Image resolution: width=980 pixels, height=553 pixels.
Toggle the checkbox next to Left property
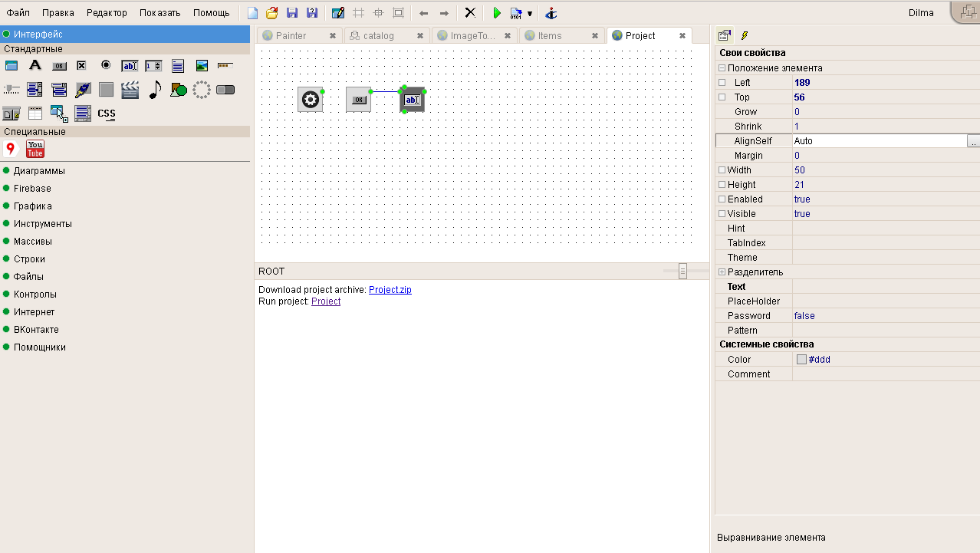pyautogui.click(x=722, y=83)
